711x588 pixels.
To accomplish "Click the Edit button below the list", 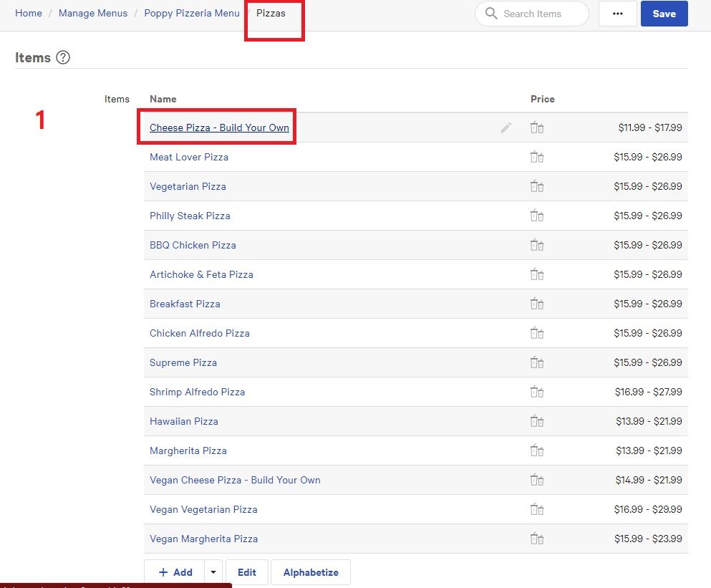I will tap(247, 573).
